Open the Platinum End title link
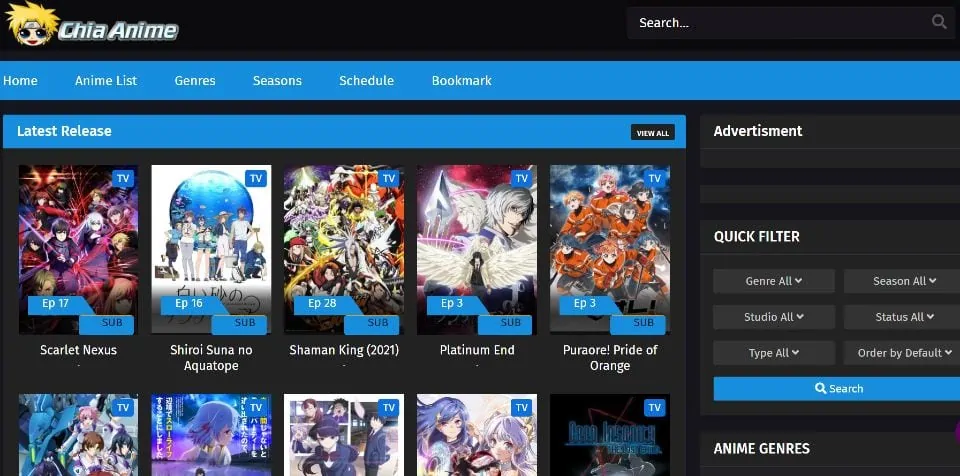Image resolution: width=960 pixels, height=476 pixels. [x=477, y=350]
